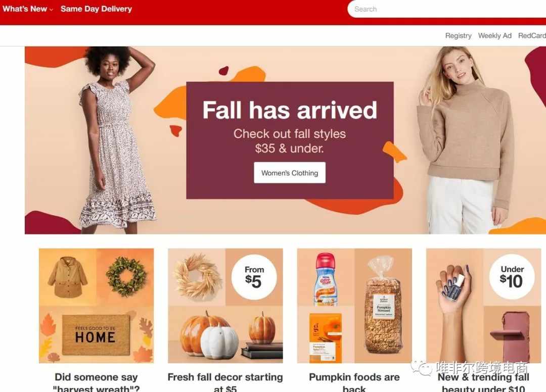Open the nail polish beauty tile
The height and width of the screenshot is (392, 546).
pyautogui.click(x=484, y=306)
